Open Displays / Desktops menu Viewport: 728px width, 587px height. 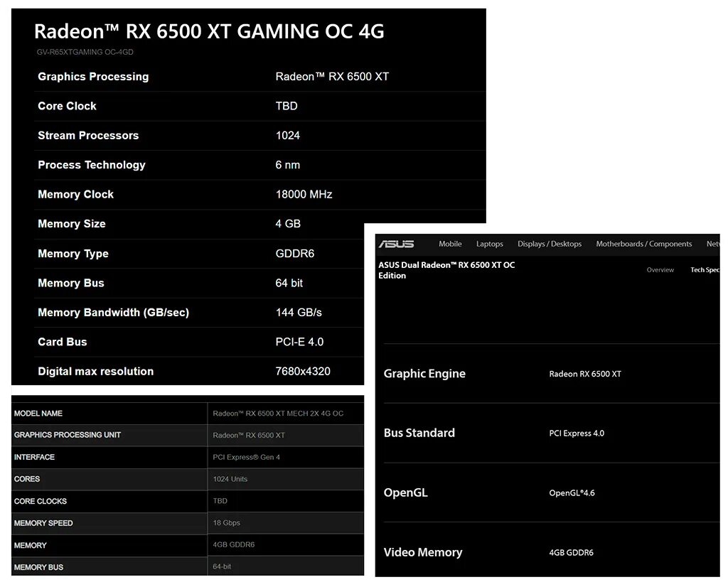550,244
